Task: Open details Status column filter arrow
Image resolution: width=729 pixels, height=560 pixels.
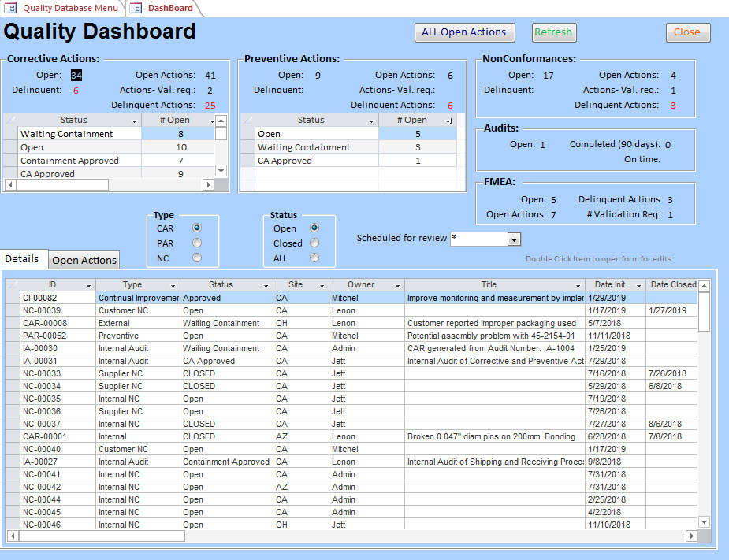Action: (266, 285)
